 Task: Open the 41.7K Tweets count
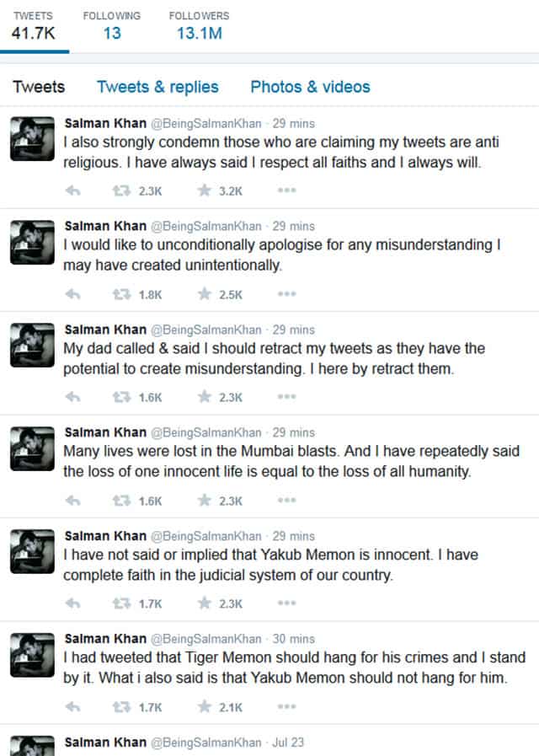click(33, 26)
